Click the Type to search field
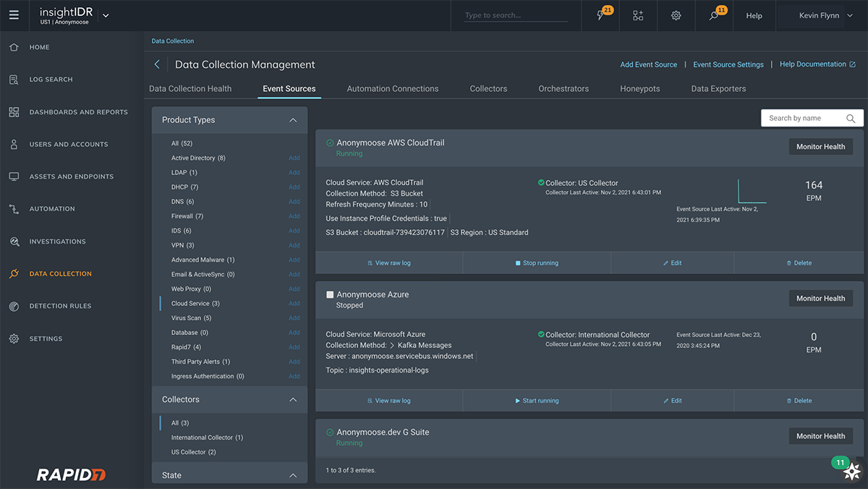 514,15
